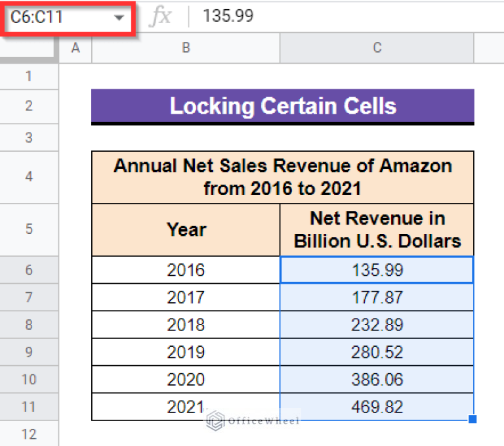Select row 2 header

[30, 106]
